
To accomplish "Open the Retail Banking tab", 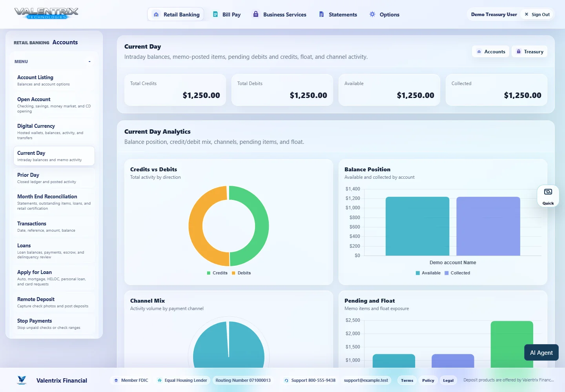I will (x=175, y=15).
